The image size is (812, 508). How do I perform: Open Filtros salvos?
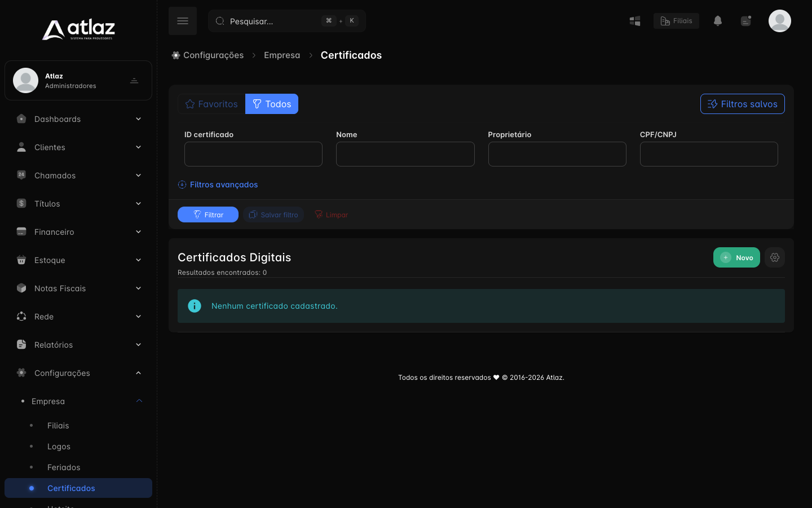tap(743, 104)
